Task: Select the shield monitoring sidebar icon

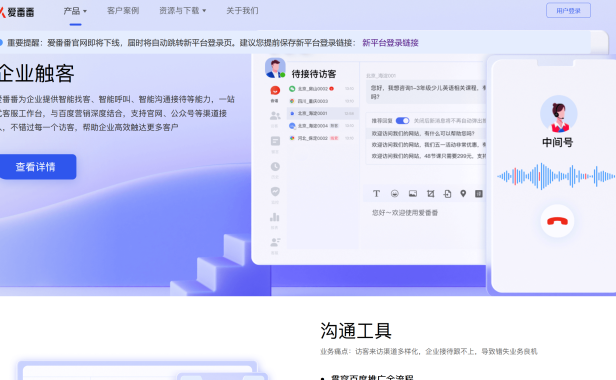Action: coord(275,191)
